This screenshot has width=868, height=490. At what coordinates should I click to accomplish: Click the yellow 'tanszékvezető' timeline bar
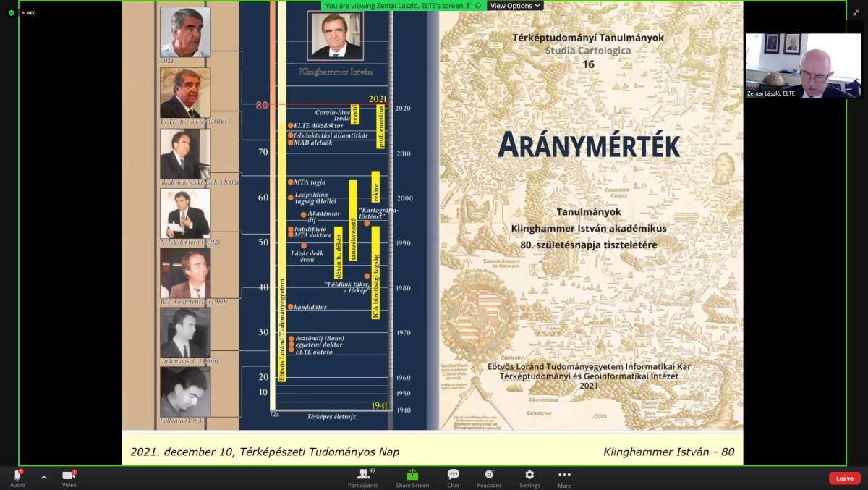[x=353, y=220]
